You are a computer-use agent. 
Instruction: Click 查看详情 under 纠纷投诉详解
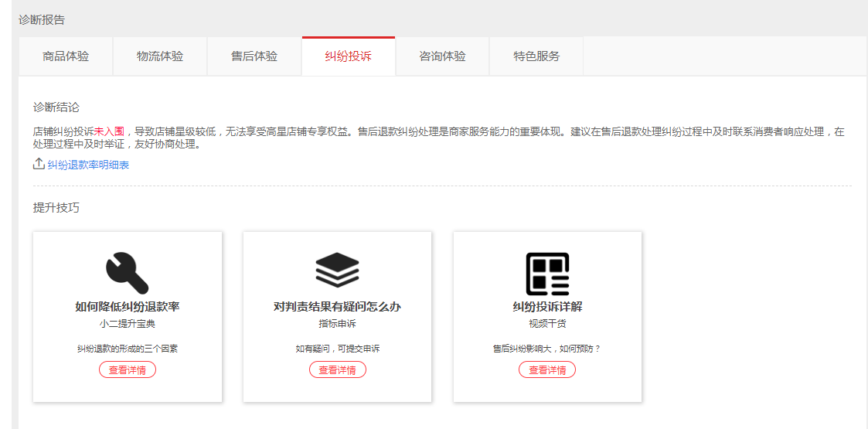click(547, 370)
